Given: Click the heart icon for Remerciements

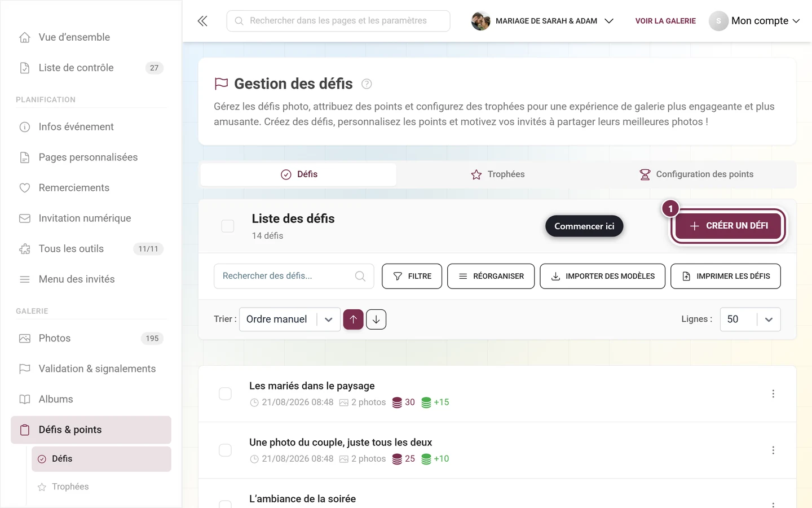Looking at the screenshot, I should pyautogui.click(x=25, y=188).
